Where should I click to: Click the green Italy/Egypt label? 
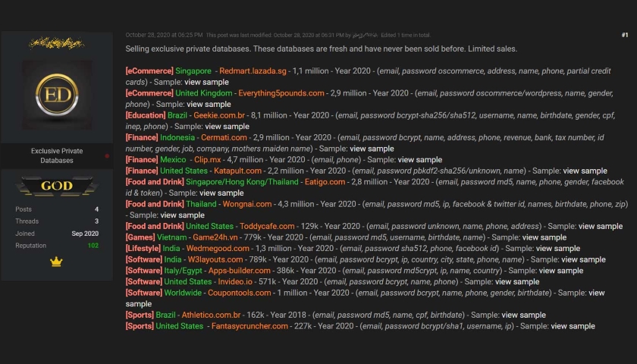pos(184,271)
